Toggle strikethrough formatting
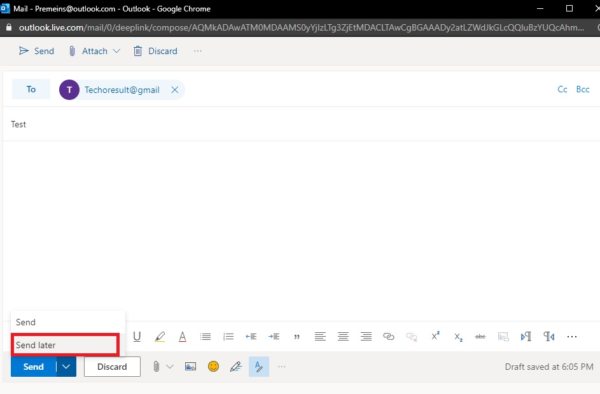This screenshot has width=600, height=394. (480, 337)
